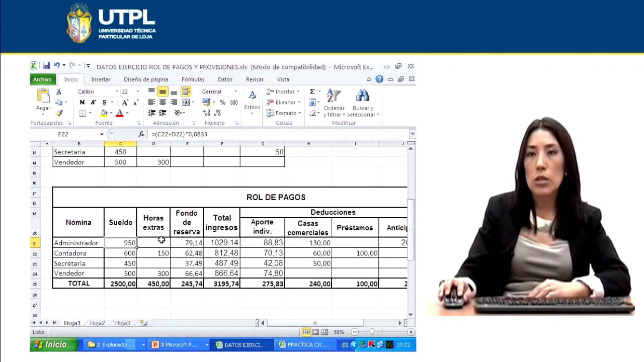644x362 pixels.
Task: Apply thousands separator 000 style
Action: [234, 103]
